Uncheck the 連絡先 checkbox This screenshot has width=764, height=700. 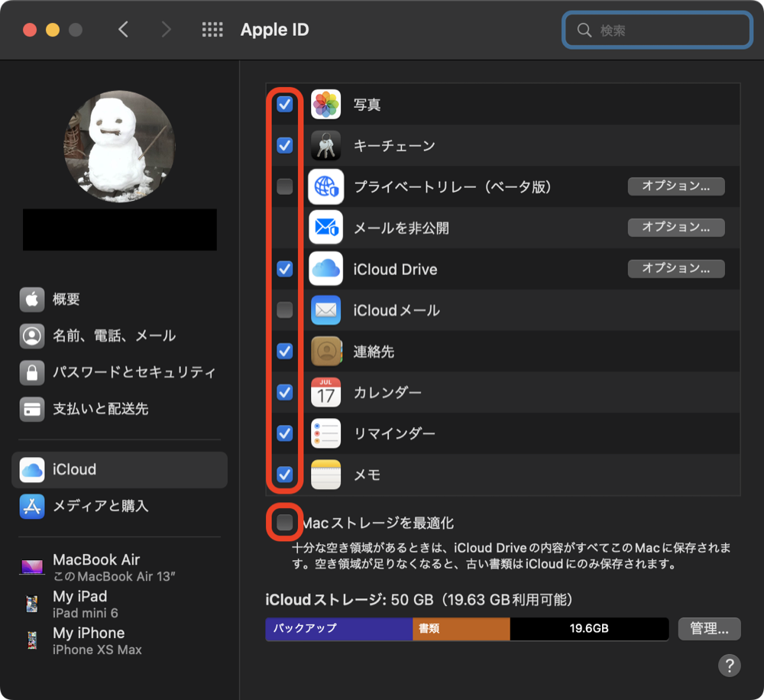click(x=284, y=351)
